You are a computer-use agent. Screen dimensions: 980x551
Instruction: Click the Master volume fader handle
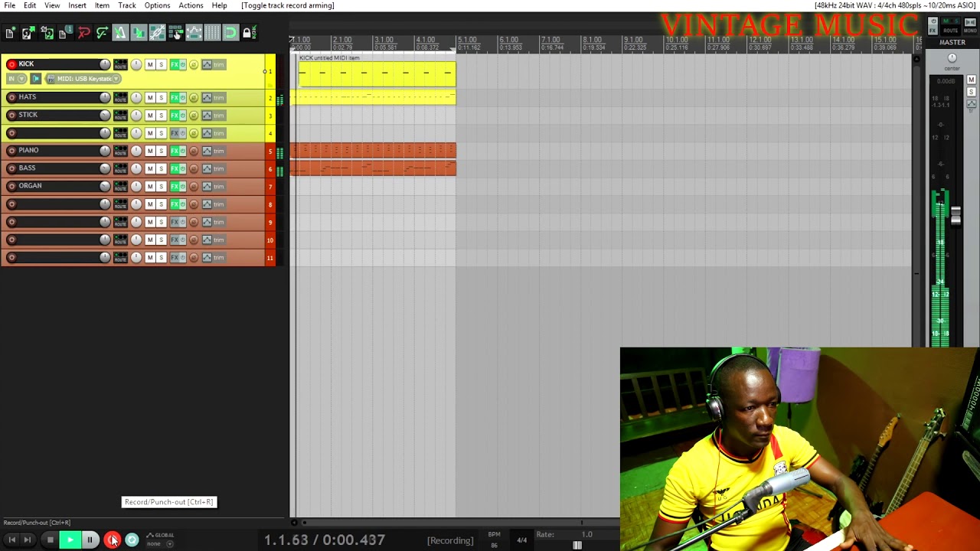pyautogui.click(x=955, y=215)
